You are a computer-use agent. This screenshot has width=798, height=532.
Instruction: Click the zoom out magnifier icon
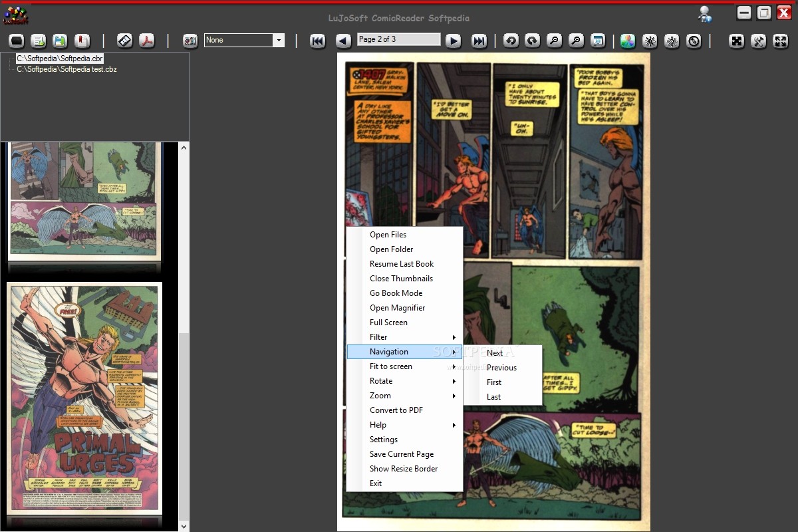pos(554,41)
